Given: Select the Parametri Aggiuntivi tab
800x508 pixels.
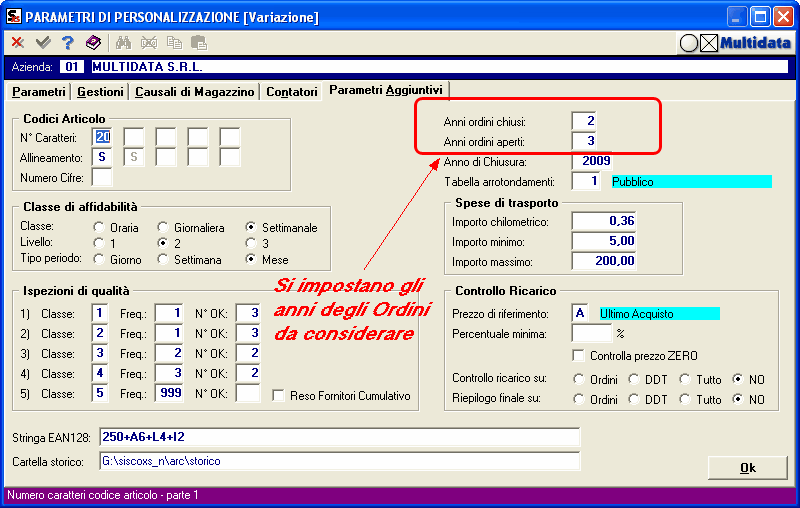Looking at the screenshot, I should [x=386, y=90].
